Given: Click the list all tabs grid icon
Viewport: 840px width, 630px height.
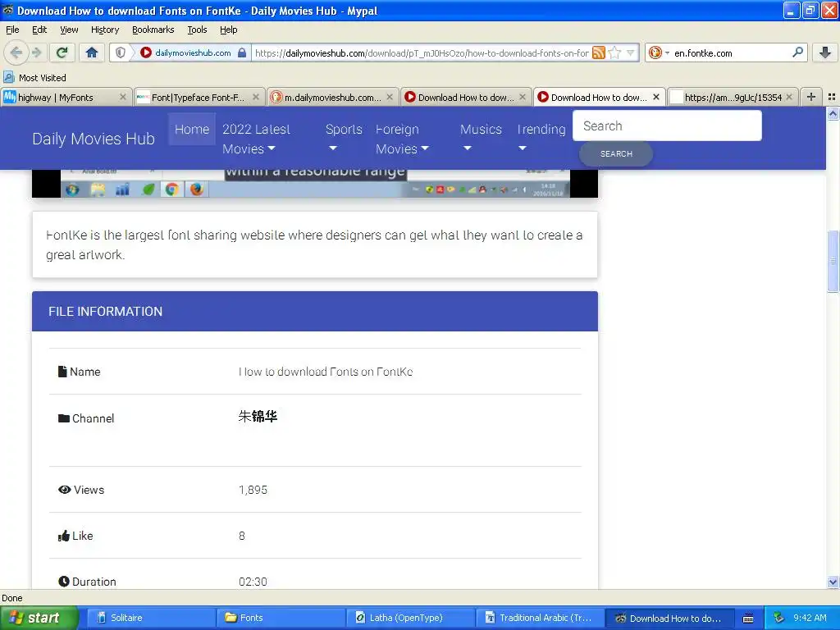Looking at the screenshot, I should [832, 97].
